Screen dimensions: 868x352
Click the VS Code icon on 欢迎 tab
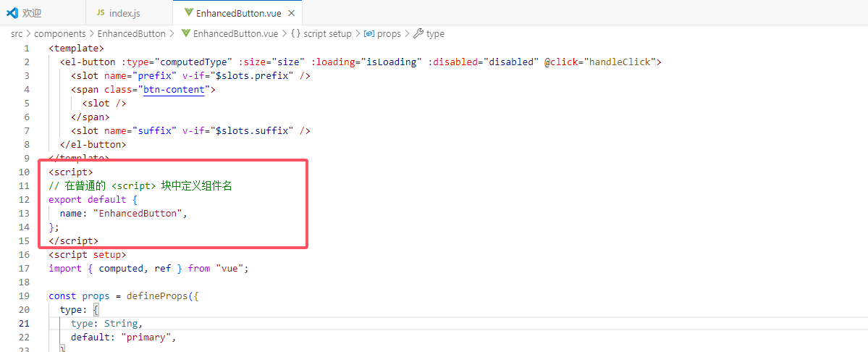pos(12,13)
